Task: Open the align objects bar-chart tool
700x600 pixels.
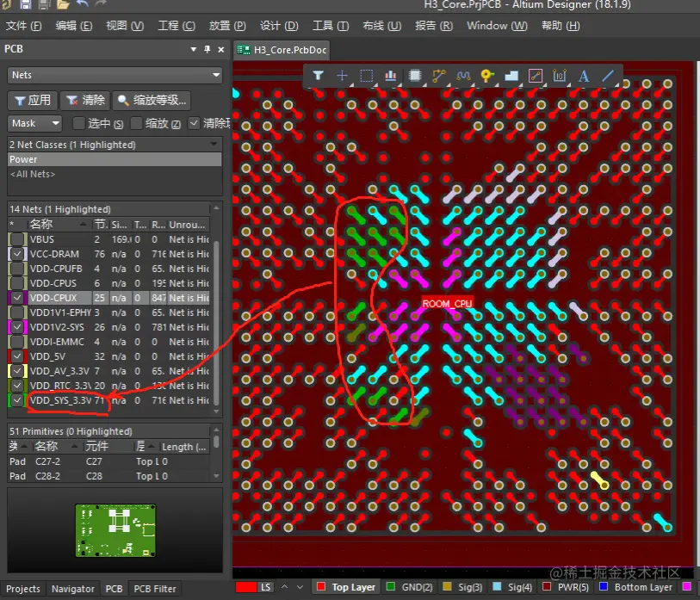Action: (x=391, y=76)
